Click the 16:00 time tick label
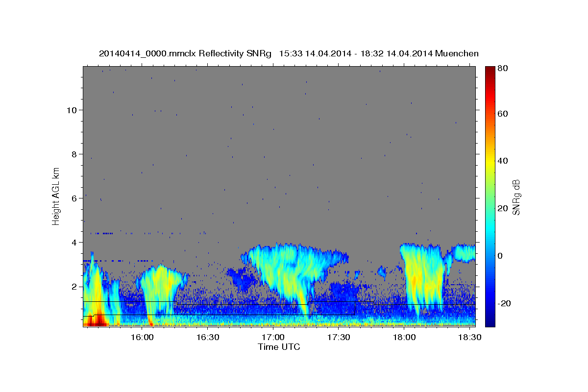 point(142,337)
